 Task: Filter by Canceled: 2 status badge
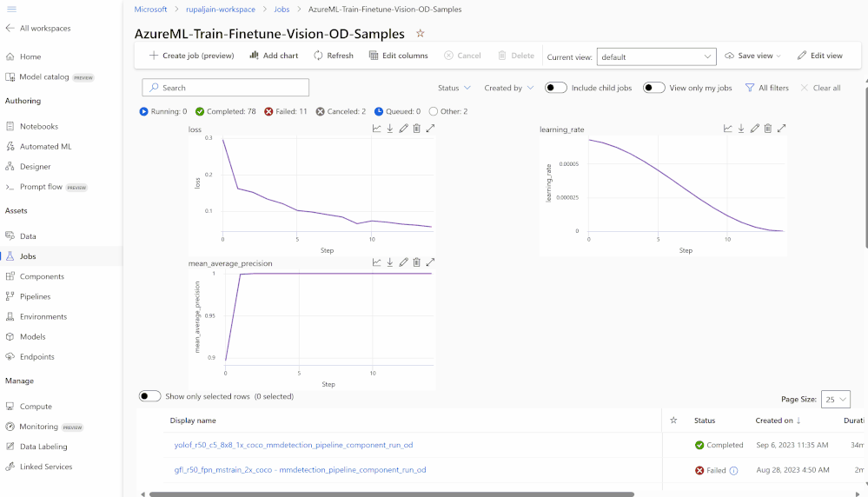341,111
